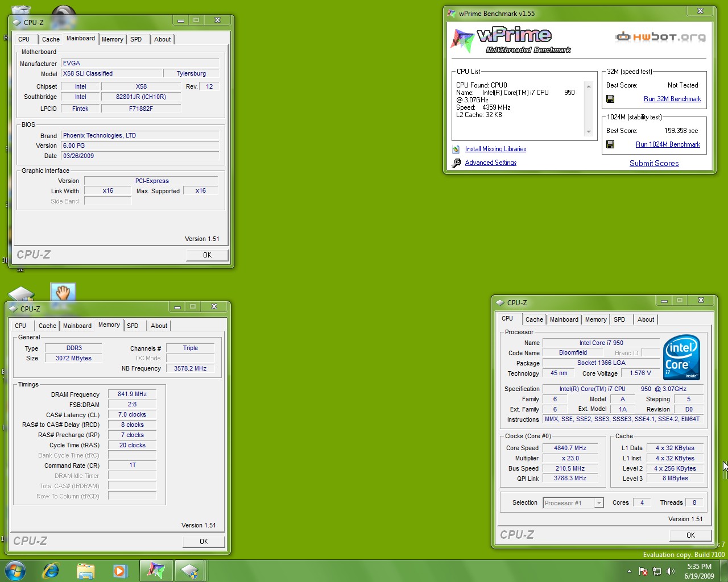Screen dimensions: 728x582
Task: Click the DRAM Frequency 841.9 MHz field
Action: tap(132, 394)
